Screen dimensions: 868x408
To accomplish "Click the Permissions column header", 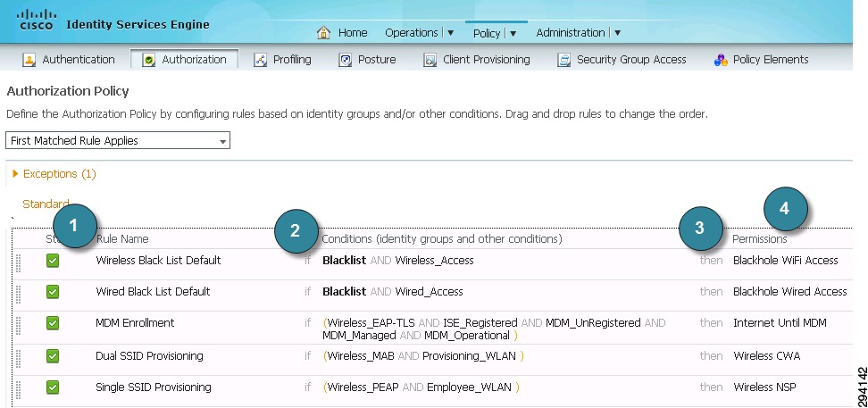I will 759,239.
